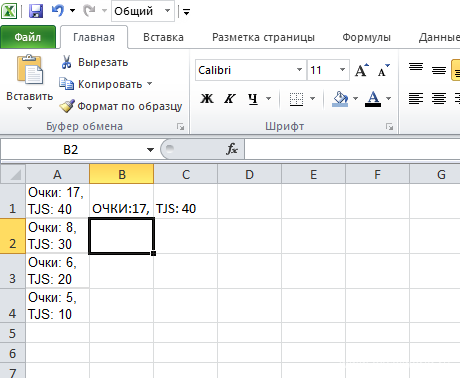Screen dimensions: 460x378
Task: Select row 3 header
Action: coord(13,271)
